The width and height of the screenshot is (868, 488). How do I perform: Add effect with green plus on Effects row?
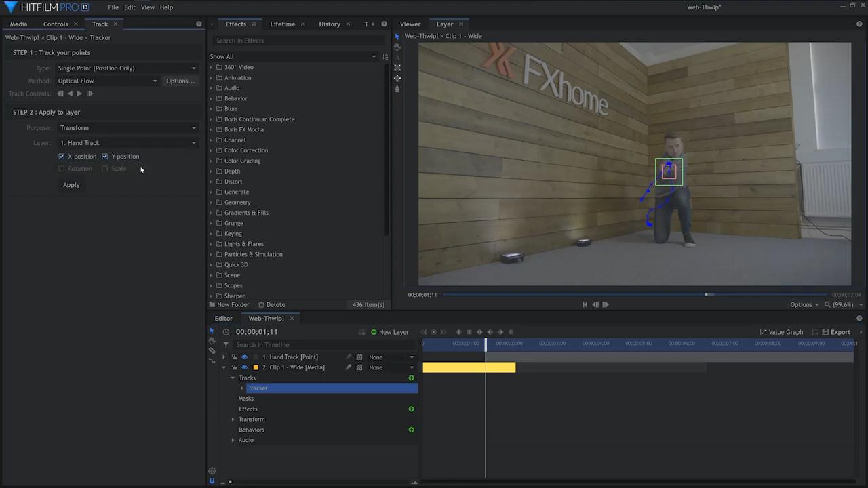[x=411, y=409]
